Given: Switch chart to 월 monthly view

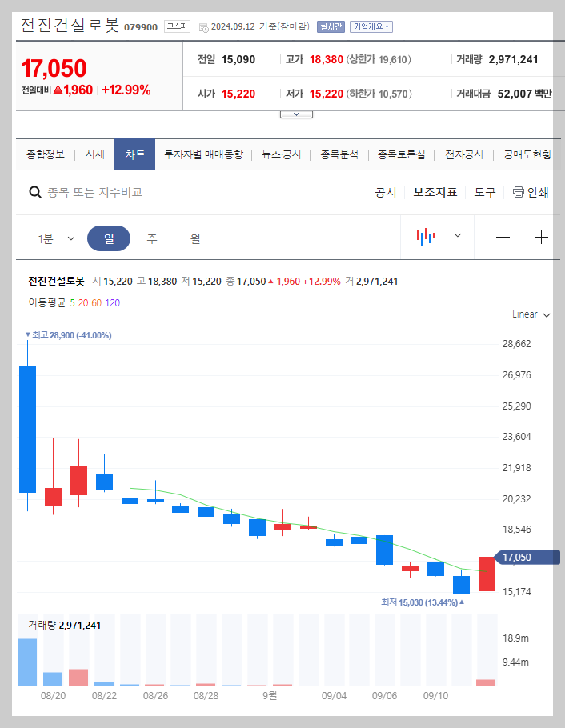Looking at the screenshot, I should 194,238.
